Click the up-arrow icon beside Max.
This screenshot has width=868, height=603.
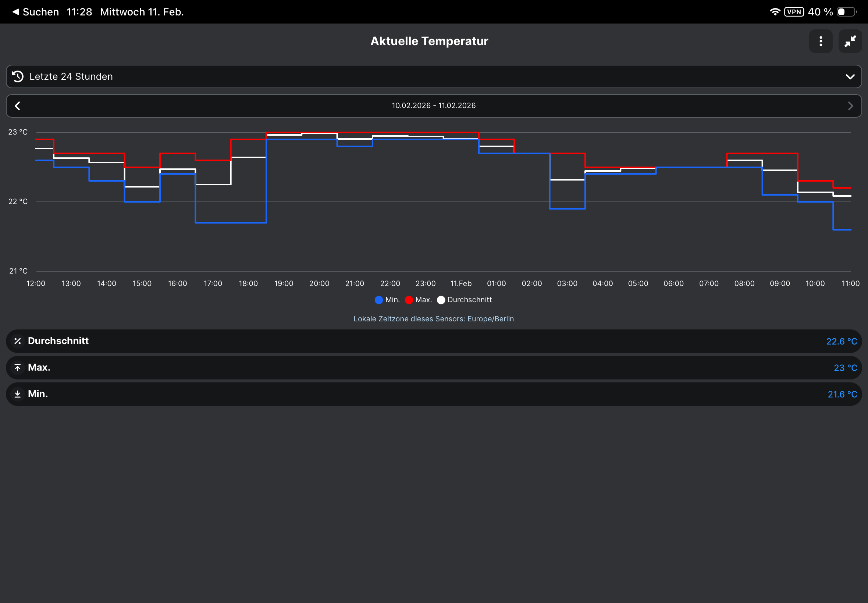point(17,368)
